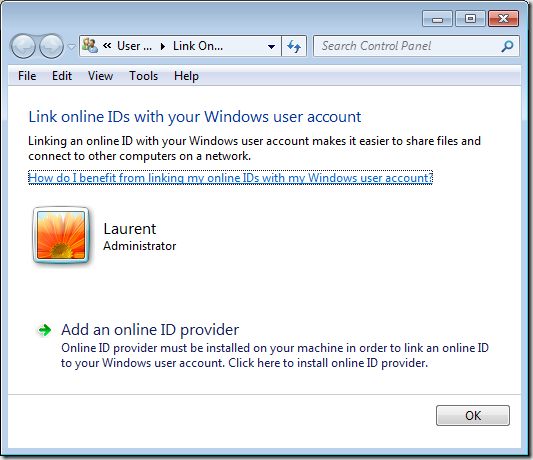This screenshot has height=460, width=533.
Task: Open the View menu
Action: pos(100,76)
